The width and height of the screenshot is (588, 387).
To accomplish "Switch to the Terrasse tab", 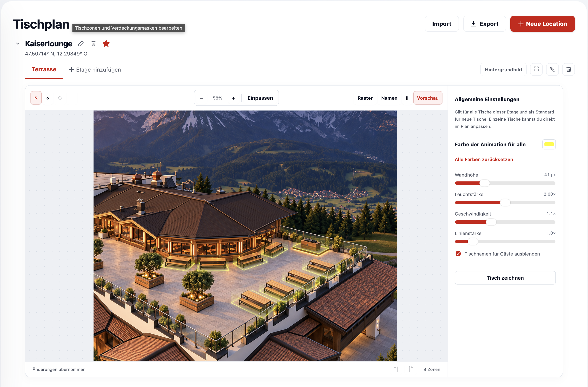I will (x=44, y=69).
